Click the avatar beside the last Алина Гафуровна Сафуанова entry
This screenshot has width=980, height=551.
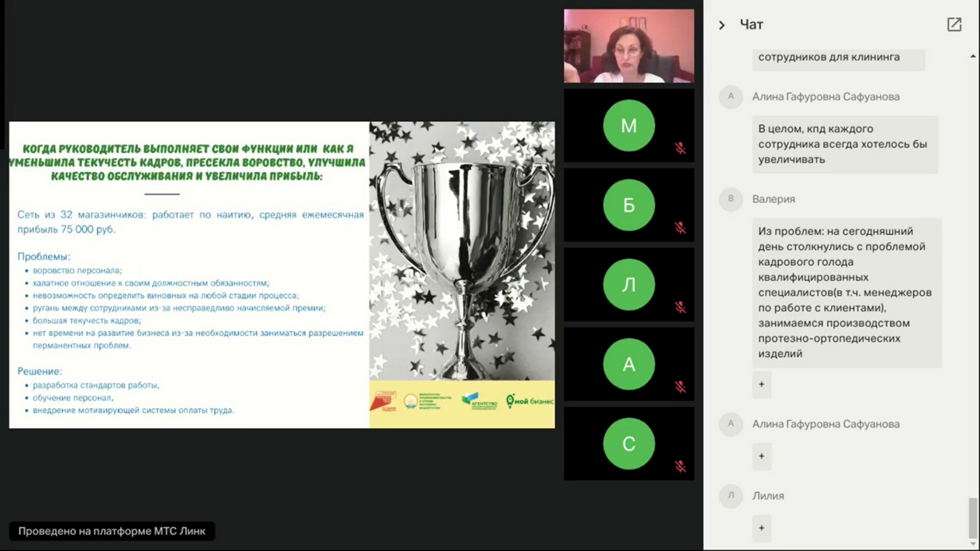tap(731, 424)
